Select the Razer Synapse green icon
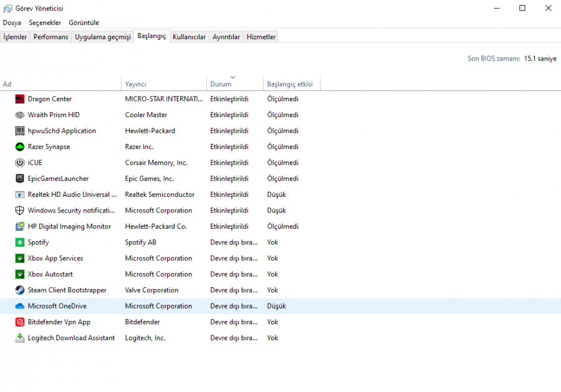 pyautogui.click(x=19, y=147)
